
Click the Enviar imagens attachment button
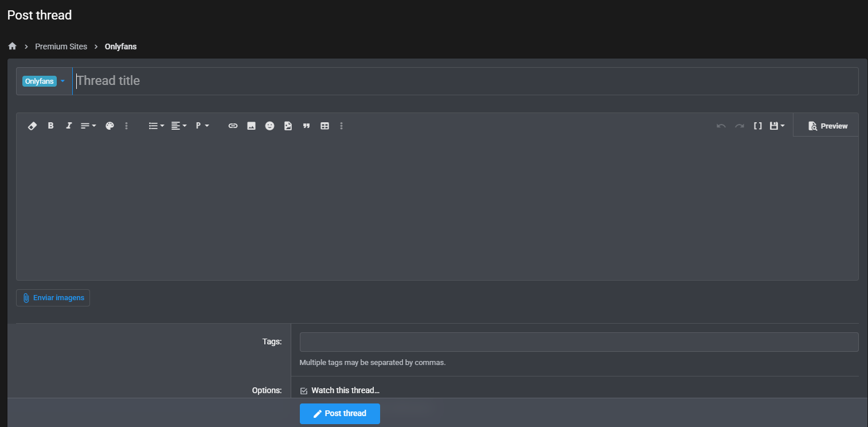point(53,298)
